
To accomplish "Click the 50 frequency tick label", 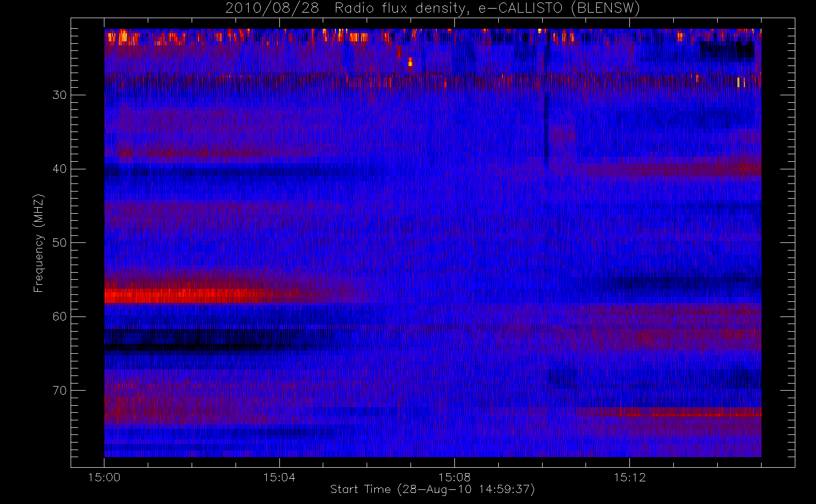I will (60, 242).
